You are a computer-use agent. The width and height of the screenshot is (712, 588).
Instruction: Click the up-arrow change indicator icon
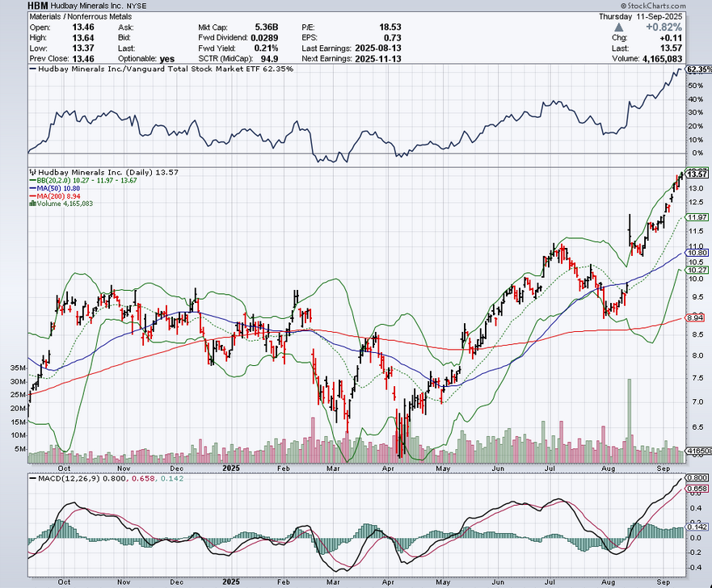(x=618, y=27)
